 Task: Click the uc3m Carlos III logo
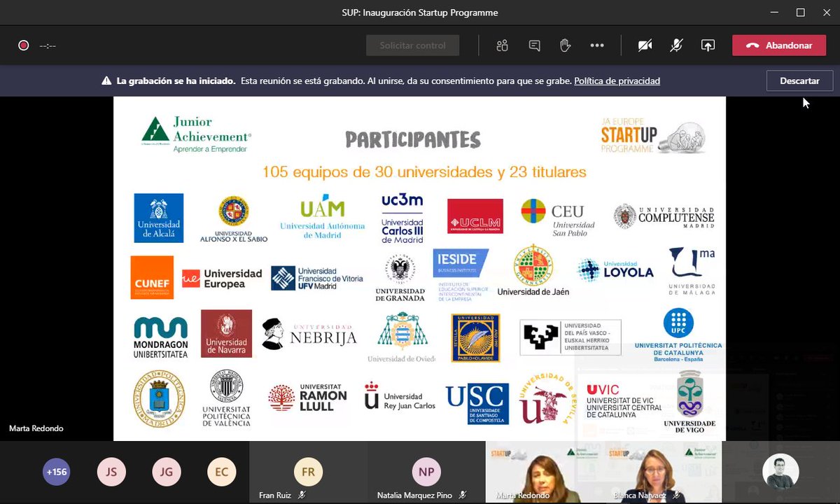pyautogui.click(x=402, y=219)
